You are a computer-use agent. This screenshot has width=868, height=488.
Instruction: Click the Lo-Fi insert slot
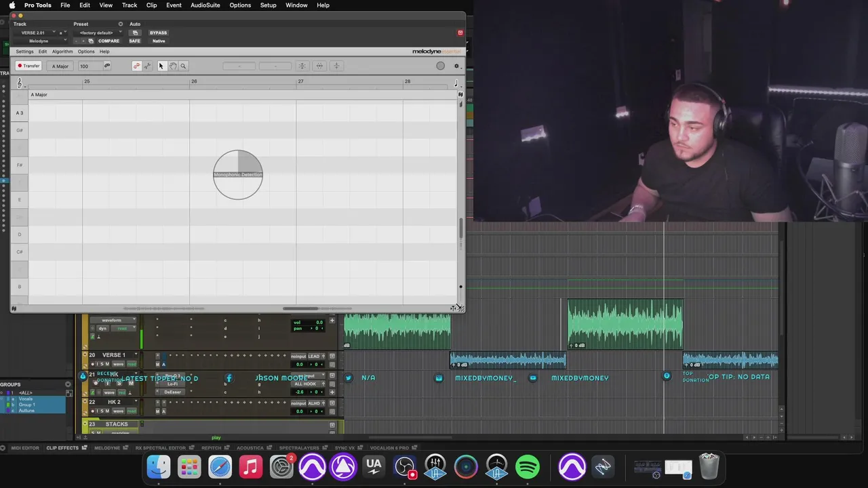[x=173, y=384]
